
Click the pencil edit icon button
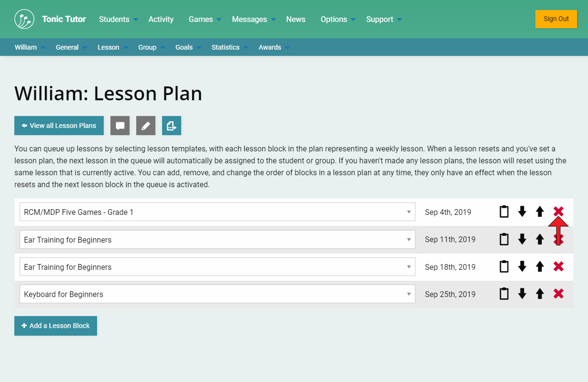pos(146,126)
